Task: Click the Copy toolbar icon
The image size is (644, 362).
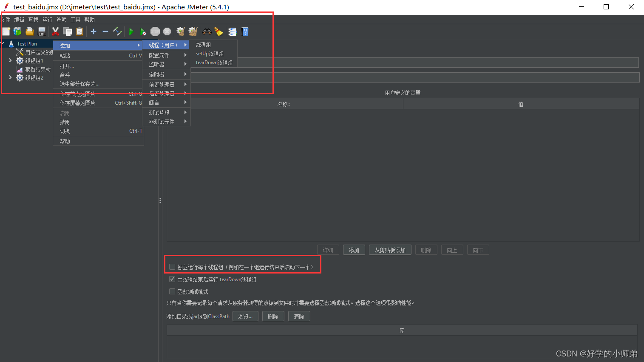Action: click(67, 31)
